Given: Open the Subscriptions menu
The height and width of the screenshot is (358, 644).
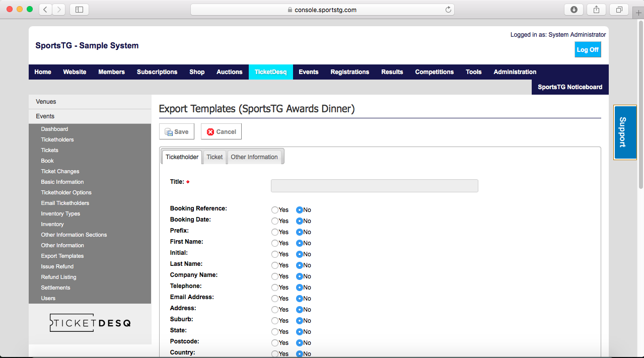Looking at the screenshot, I should click(157, 72).
